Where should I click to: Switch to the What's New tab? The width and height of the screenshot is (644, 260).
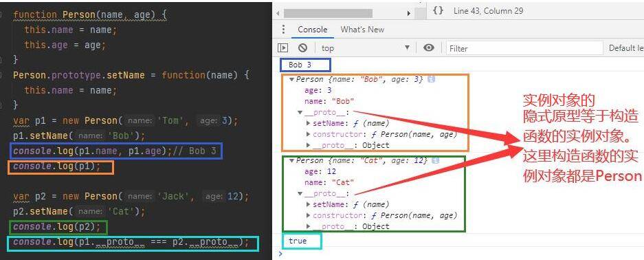pos(362,30)
